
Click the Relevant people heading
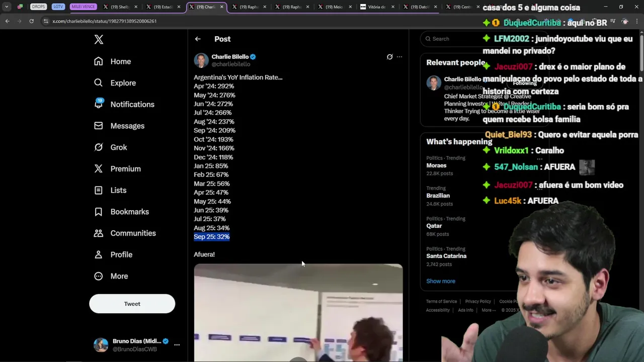pos(455,62)
